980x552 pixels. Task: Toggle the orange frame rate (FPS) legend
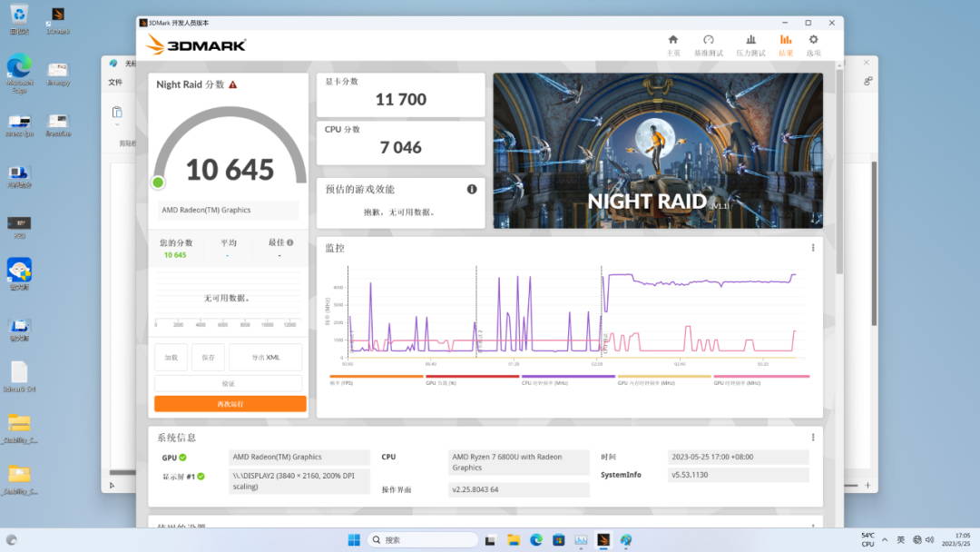coord(376,379)
